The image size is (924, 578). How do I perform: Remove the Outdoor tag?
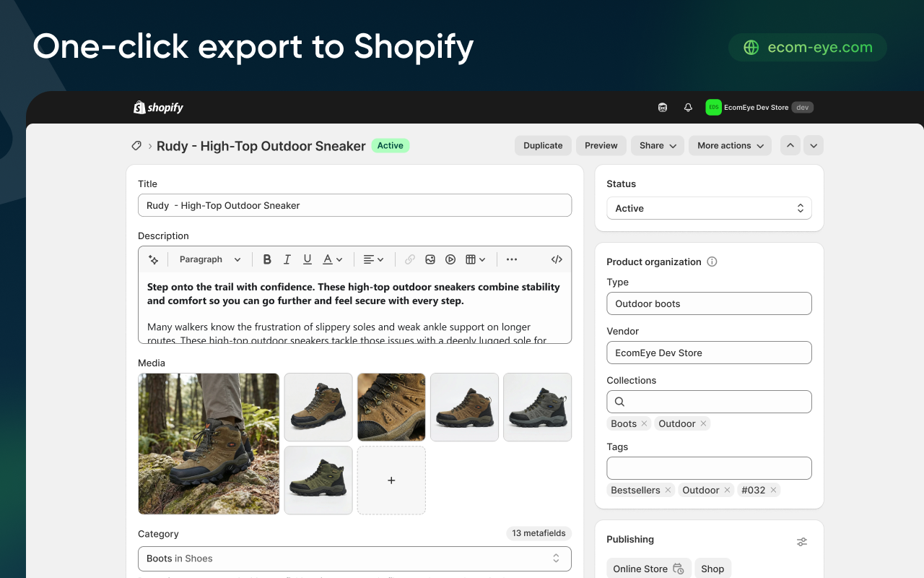coord(727,490)
